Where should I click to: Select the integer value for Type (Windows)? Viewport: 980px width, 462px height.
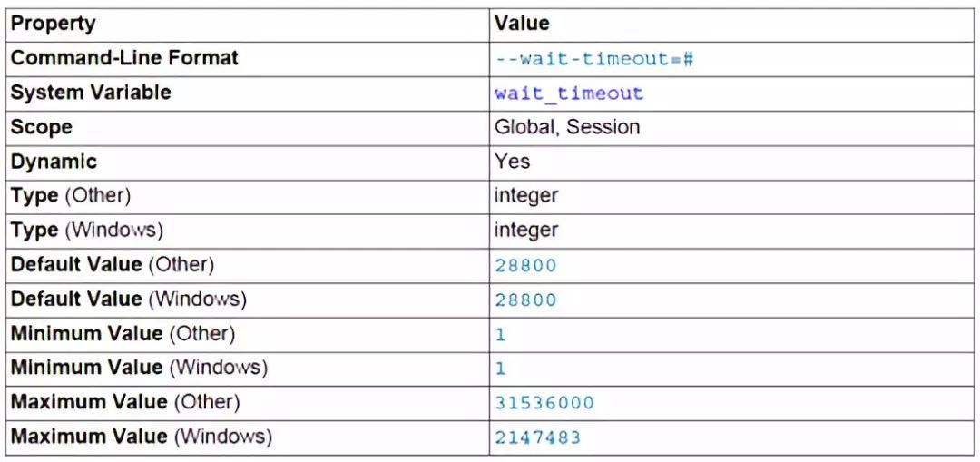[526, 231]
